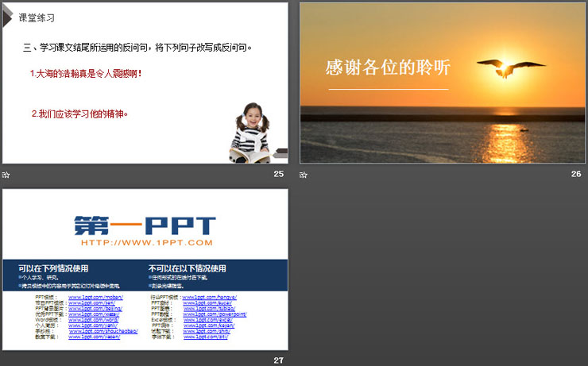Viewport: 588px width, 366px height.
Task: Click the www.1ppt.com/tubiao/ link
Action: (209, 309)
